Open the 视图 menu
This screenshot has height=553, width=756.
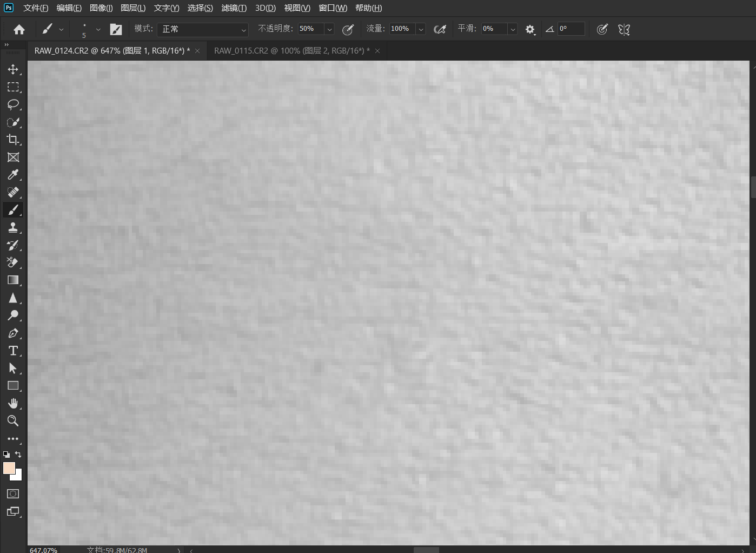click(297, 8)
